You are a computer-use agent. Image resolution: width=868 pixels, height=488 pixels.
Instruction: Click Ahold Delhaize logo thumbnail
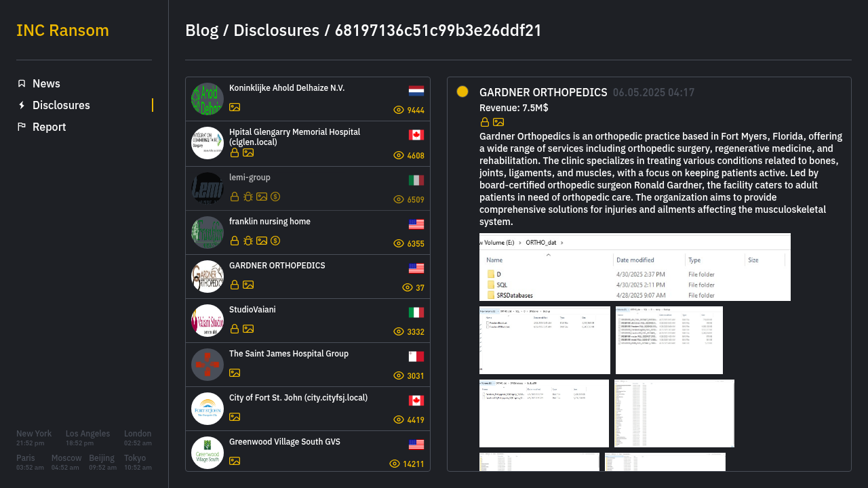208,99
